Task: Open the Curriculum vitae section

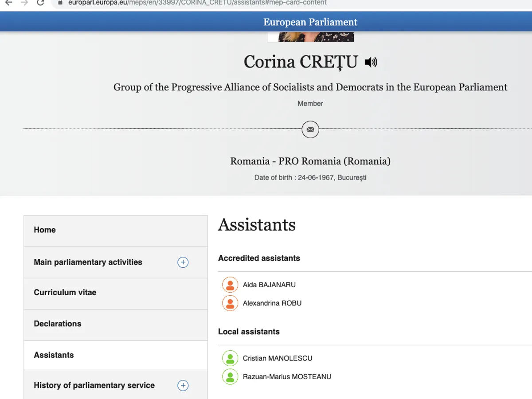Action: (65, 293)
